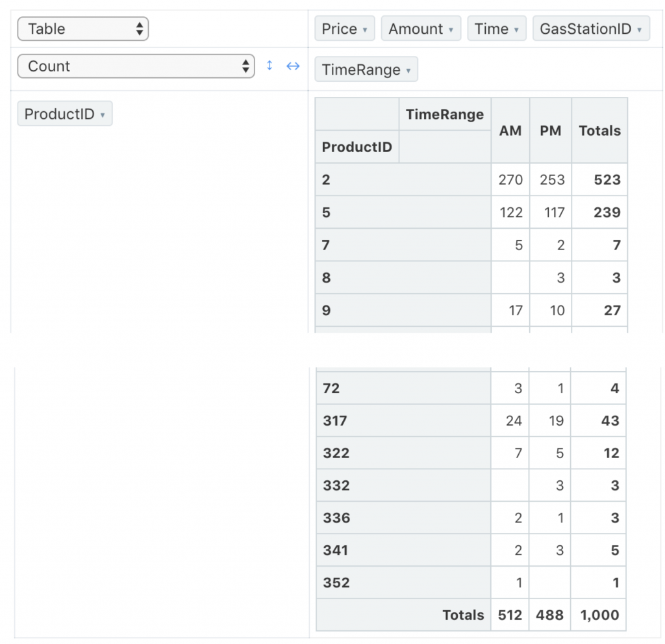Viewport: 665px width, 644px height.
Task: Select the Totals column header
Action: 599,131
